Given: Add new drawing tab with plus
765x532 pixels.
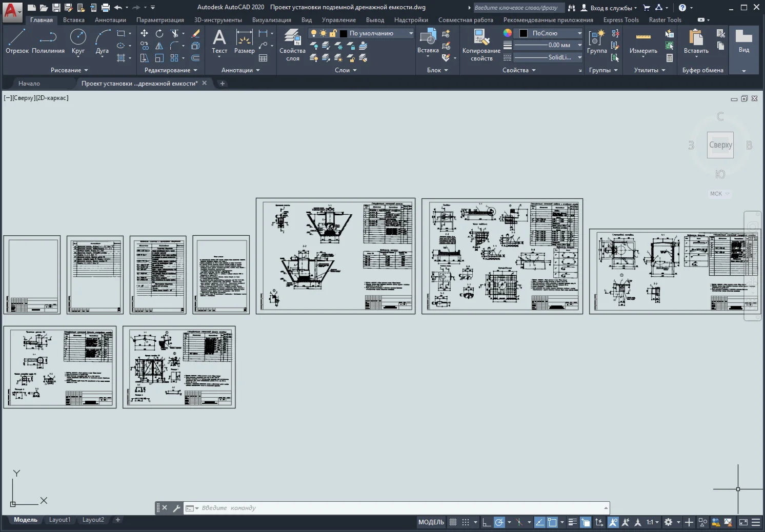Looking at the screenshot, I should coord(223,83).
